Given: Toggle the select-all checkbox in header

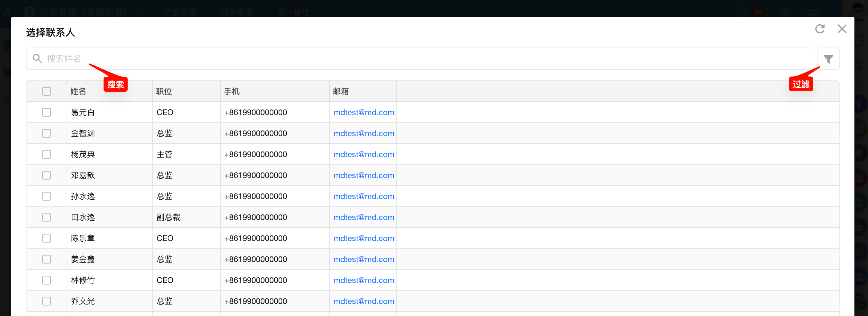Looking at the screenshot, I should tap(47, 91).
